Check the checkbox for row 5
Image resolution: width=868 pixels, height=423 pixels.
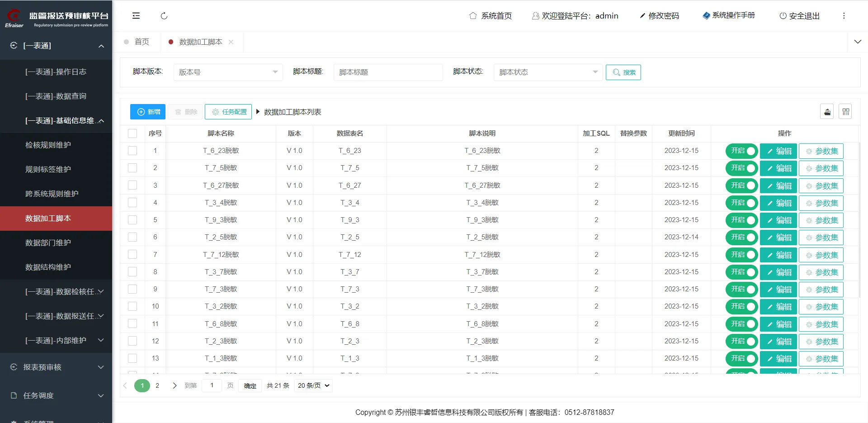pos(132,220)
